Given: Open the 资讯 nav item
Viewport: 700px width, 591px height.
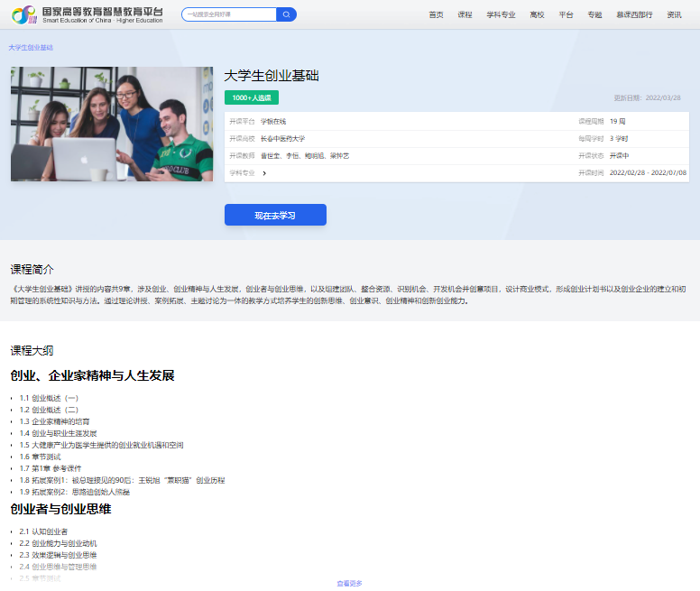Looking at the screenshot, I should [674, 14].
